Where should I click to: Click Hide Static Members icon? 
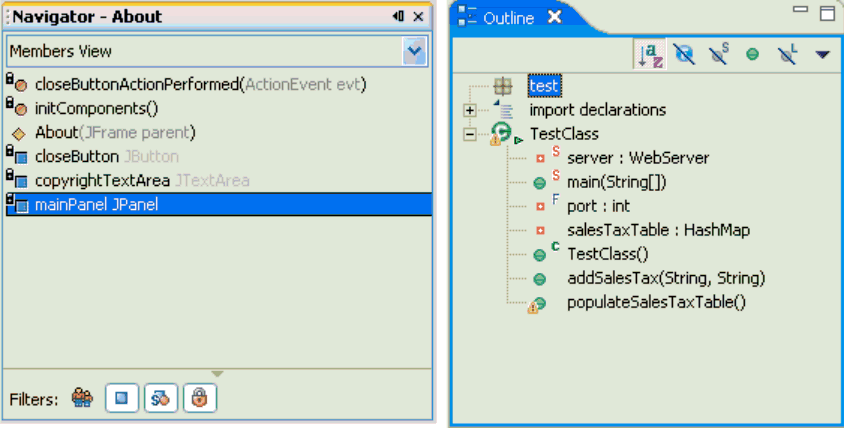[x=718, y=54]
